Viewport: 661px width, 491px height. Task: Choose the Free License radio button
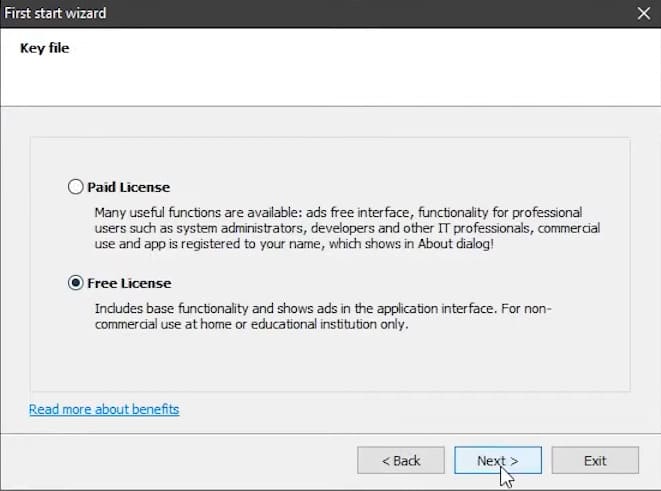pos(76,283)
